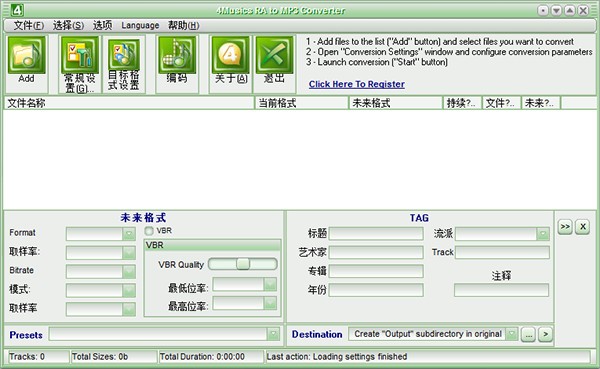Open the 文件(F) menu

click(29, 25)
